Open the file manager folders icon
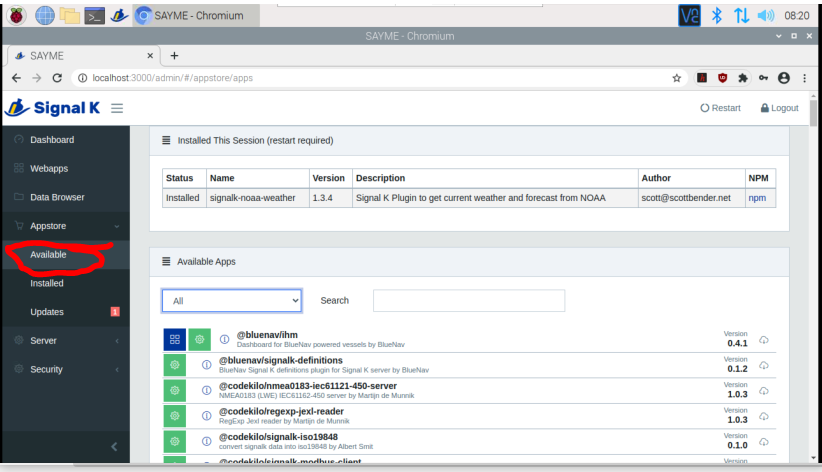Viewport: 822px width, 472px height. (69, 16)
